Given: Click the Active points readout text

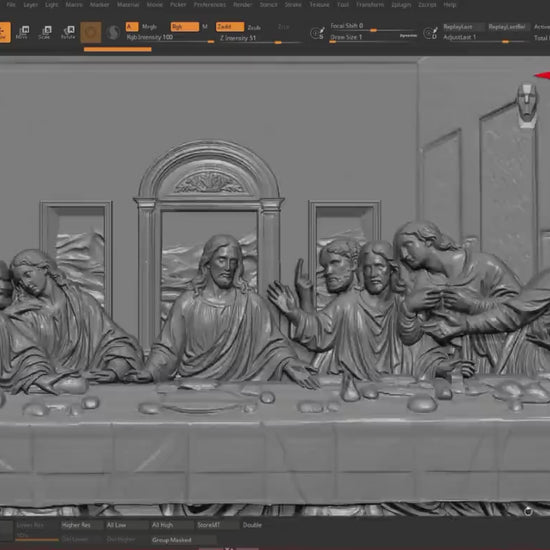Looking at the screenshot, I should click(x=542, y=27).
